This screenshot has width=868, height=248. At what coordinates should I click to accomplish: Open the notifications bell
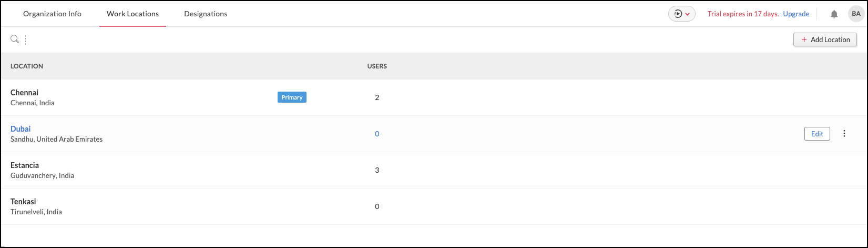(834, 14)
